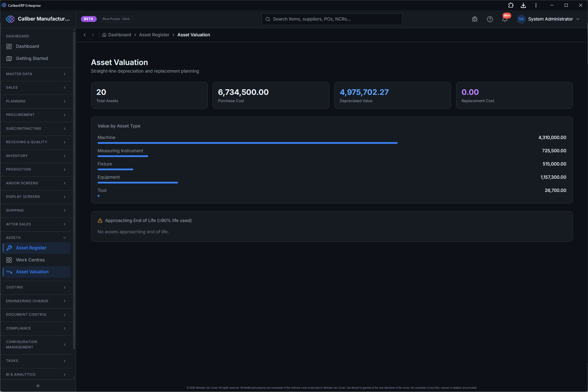Click the extensions puzzle icon in title bar
This screenshot has width=588, height=392.
(511, 5)
